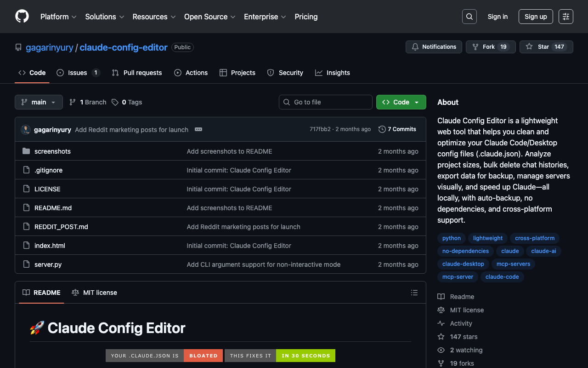Click the screenshots folder icon
The image size is (588, 368).
pyautogui.click(x=26, y=151)
